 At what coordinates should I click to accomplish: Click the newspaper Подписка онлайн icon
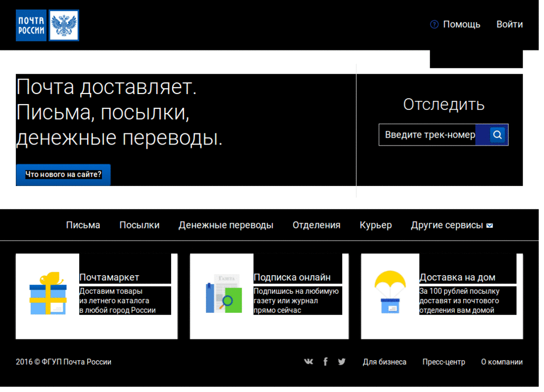[224, 294]
